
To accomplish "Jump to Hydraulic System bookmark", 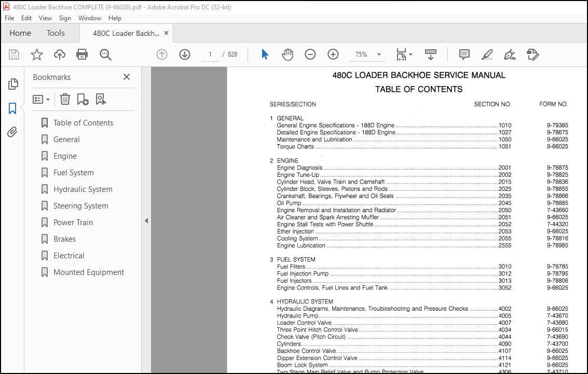I will pyautogui.click(x=83, y=189).
